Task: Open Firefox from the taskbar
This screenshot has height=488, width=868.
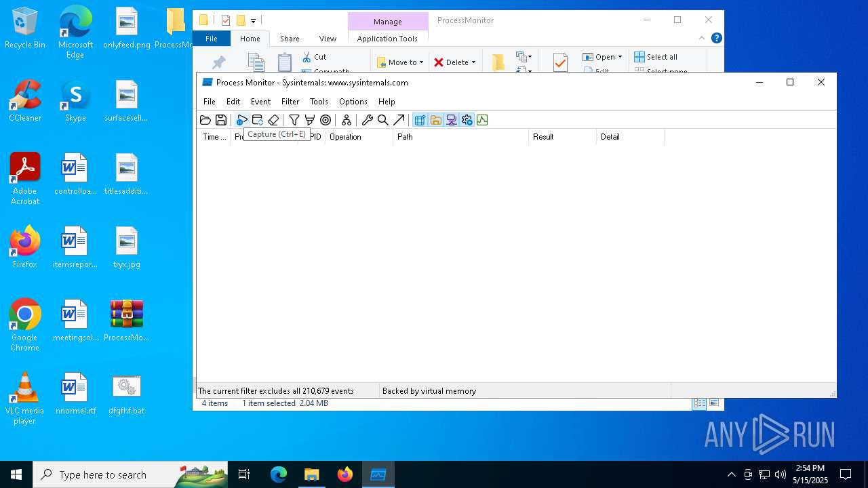Action: pos(345,474)
